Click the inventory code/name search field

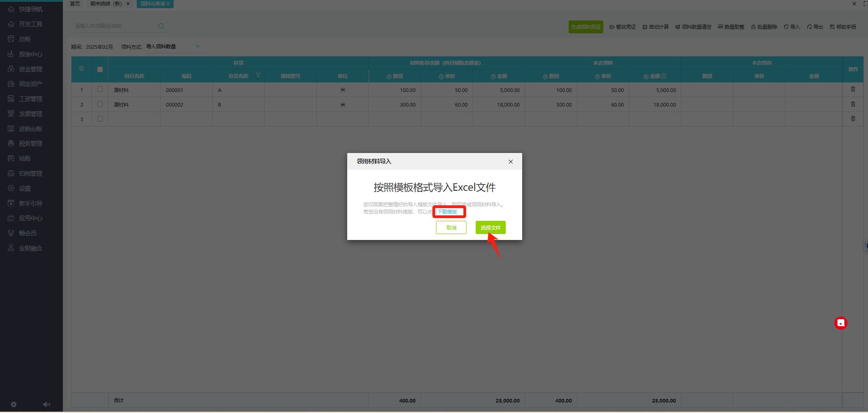[x=114, y=26]
